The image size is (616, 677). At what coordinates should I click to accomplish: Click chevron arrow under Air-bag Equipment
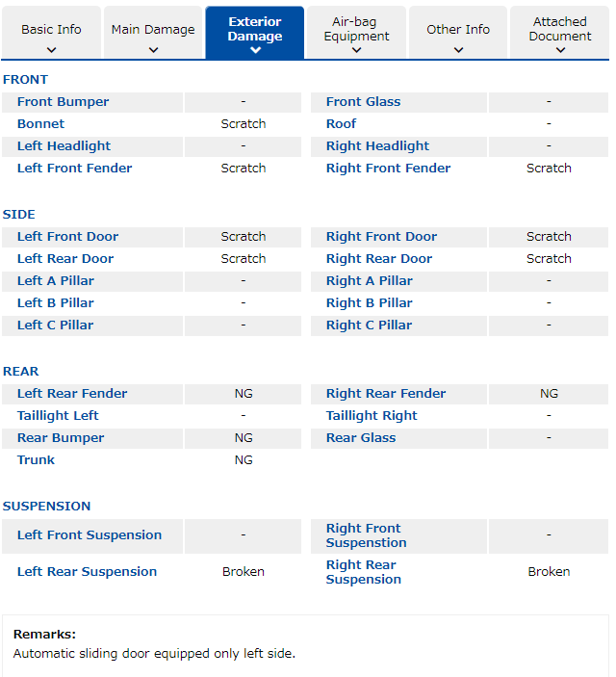click(357, 50)
